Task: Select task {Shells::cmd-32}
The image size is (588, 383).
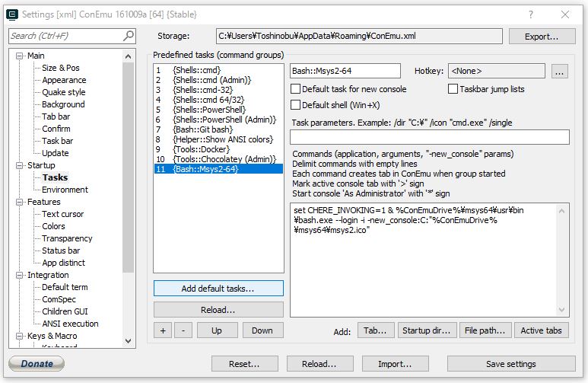Action: [218, 90]
